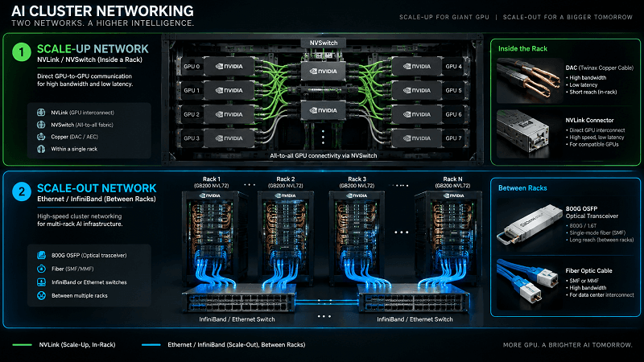
Task: Click the blue number 2 circle
Action: coord(22,191)
